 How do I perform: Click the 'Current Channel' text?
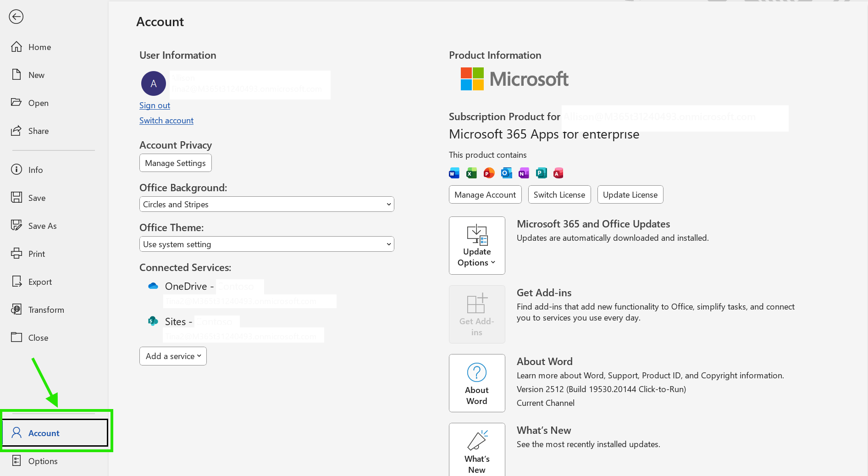pos(546,403)
